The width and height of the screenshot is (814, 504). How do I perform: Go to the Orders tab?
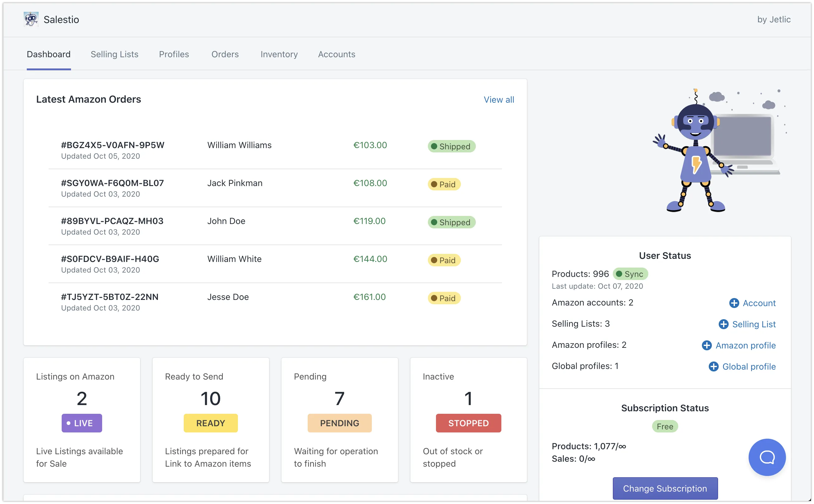(225, 54)
